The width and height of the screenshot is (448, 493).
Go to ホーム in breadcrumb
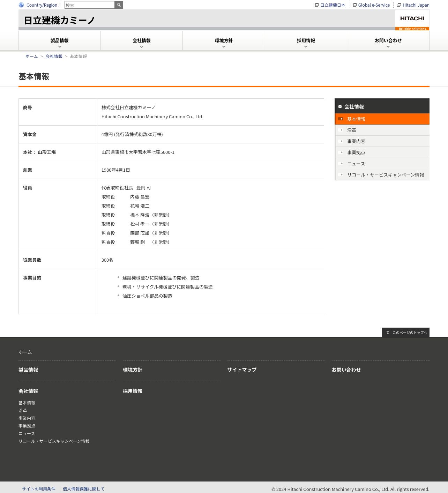tap(32, 56)
